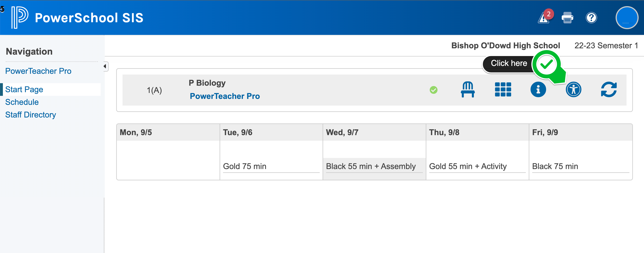Open seating chart chair icon for Biology
Viewport: 644px width, 253px height.
click(468, 89)
